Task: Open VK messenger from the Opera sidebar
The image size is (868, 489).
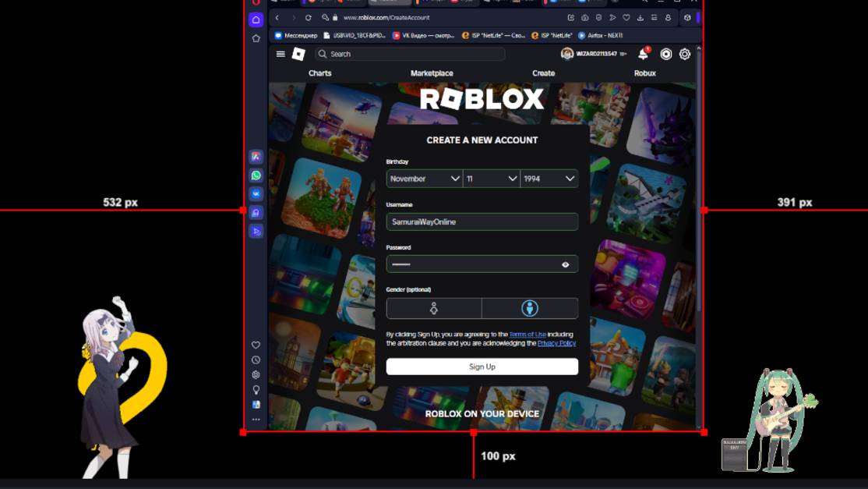Action: click(x=256, y=194)
